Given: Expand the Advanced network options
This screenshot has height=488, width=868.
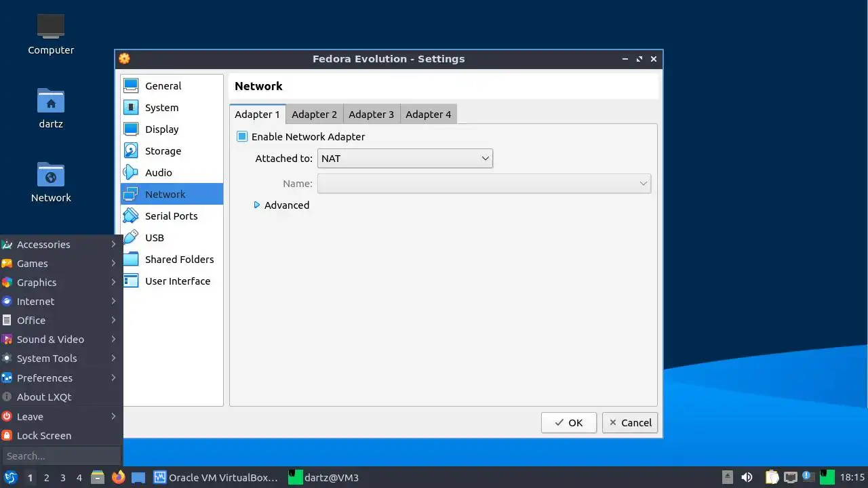Looking at the screenshot, I should click(281, 205).
